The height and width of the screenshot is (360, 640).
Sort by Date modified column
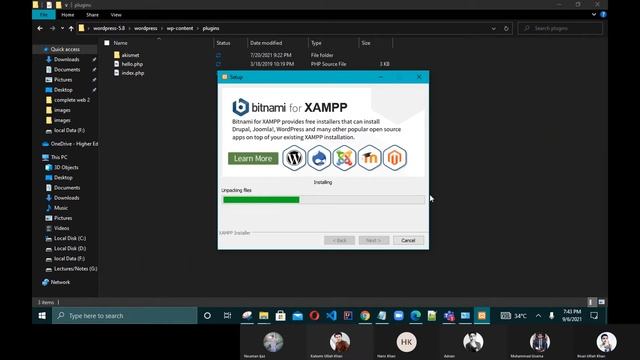click(x=266, y=43)
